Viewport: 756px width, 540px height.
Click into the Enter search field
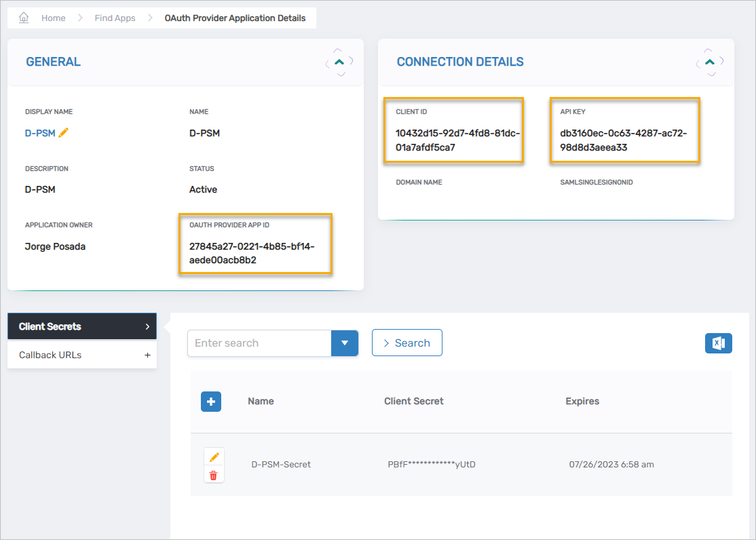pyautogui.click(x=259, y=343)
